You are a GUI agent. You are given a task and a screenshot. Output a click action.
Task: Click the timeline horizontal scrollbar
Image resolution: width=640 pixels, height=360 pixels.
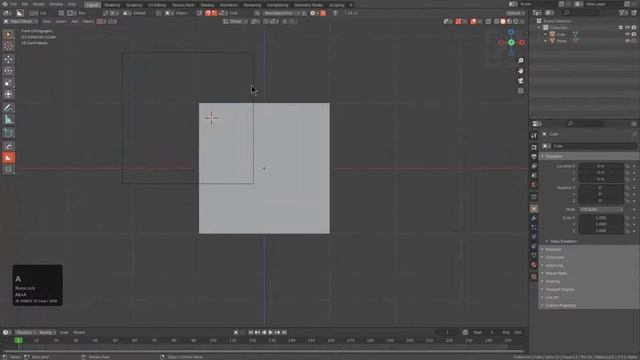click(x=263, y=351)
